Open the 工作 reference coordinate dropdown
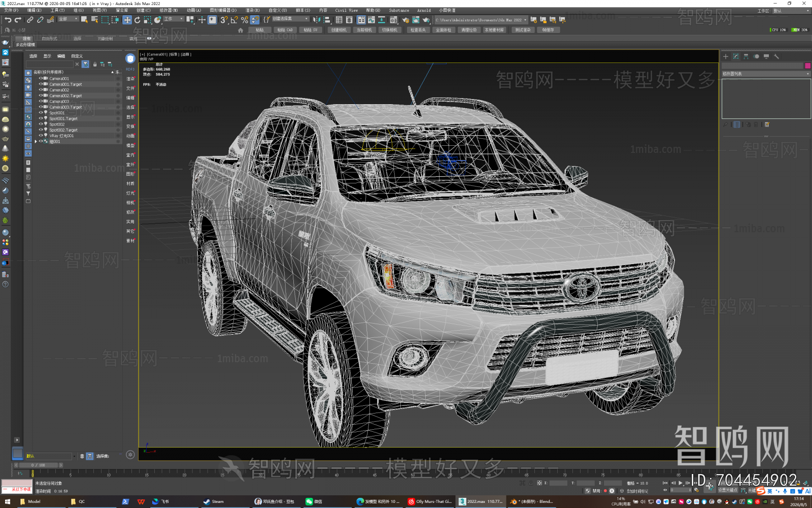This screenshot has width=812, height=508. tap(173, 19)
